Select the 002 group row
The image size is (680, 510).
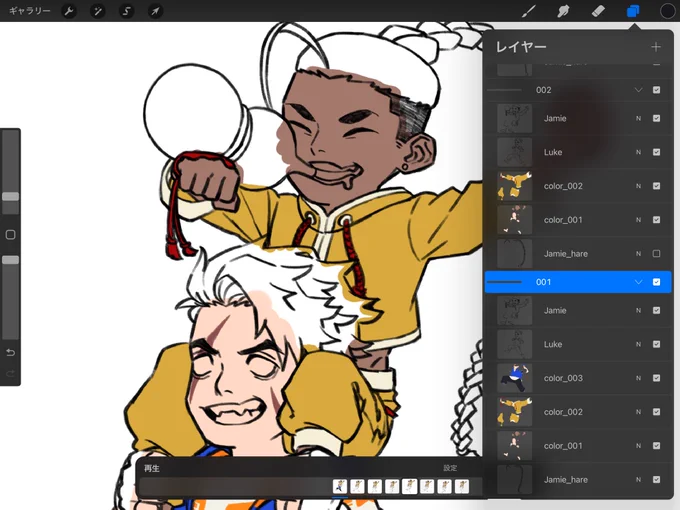click(x=578, y=90)
